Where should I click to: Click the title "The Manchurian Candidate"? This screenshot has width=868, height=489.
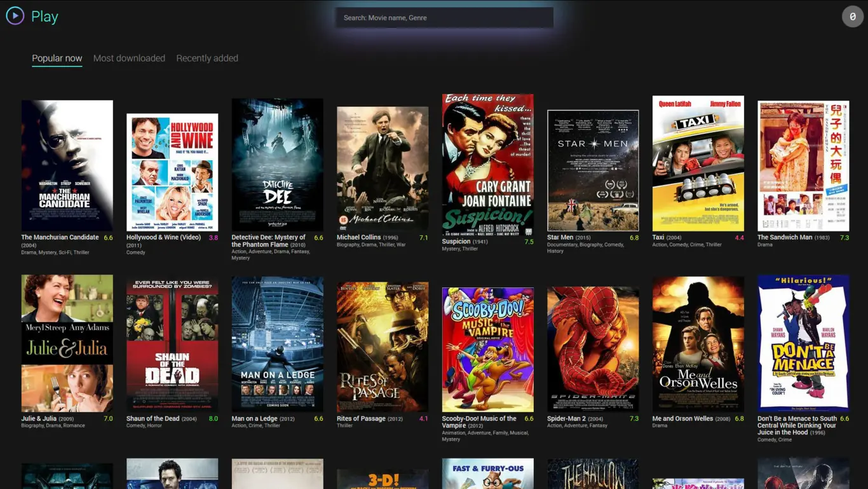(60, 237)
